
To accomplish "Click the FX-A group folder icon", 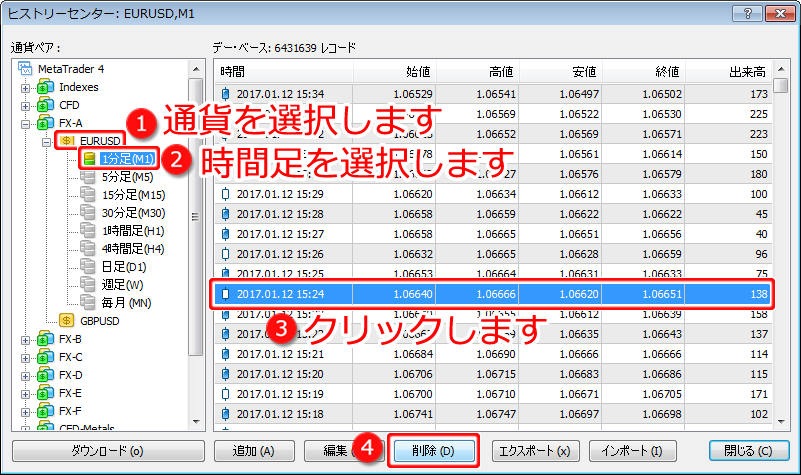I will [x=45, y=123].
